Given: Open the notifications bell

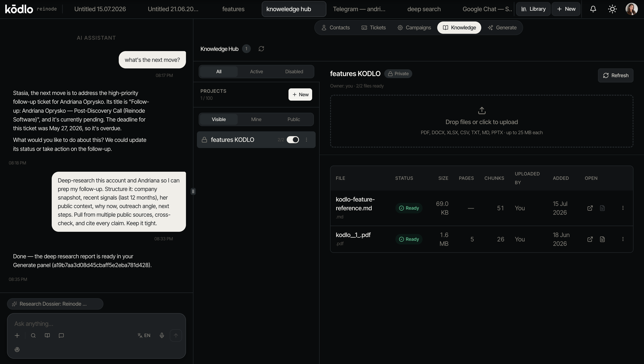Looking at the screenshot, I should pos(593,9).
